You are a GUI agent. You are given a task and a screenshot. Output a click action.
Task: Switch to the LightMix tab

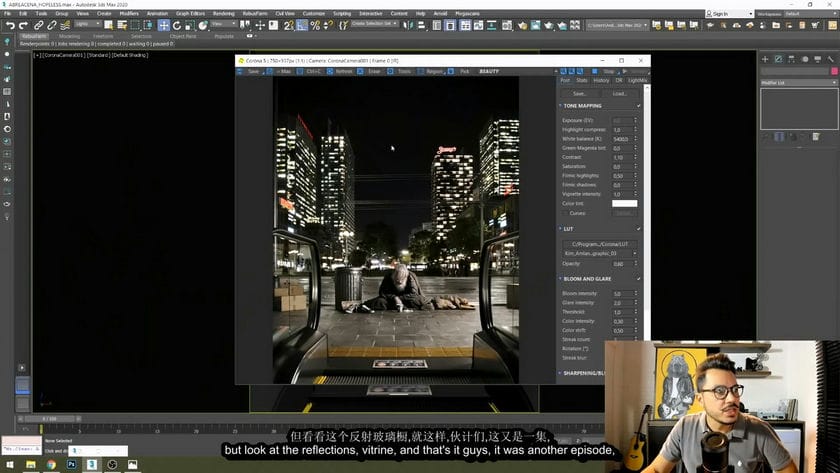coord(637,80)
